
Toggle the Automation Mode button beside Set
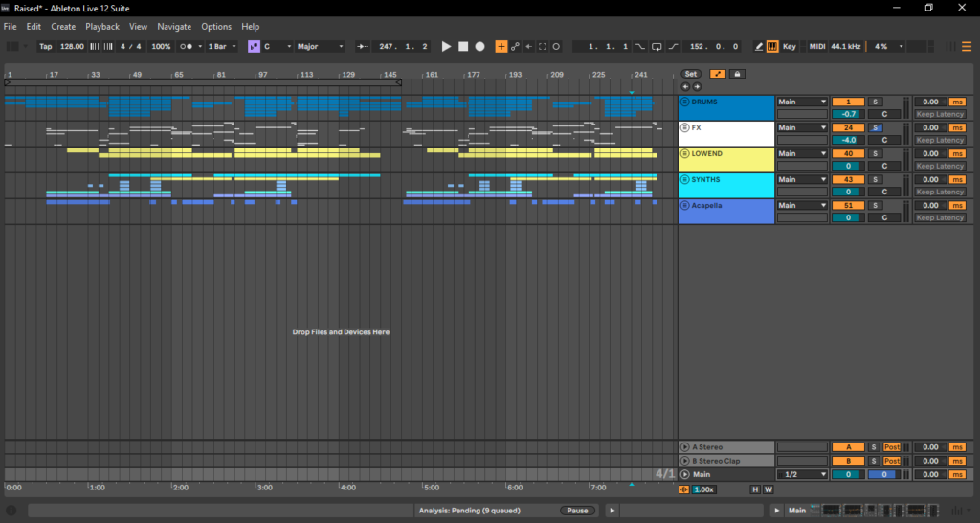pos(717,74)
